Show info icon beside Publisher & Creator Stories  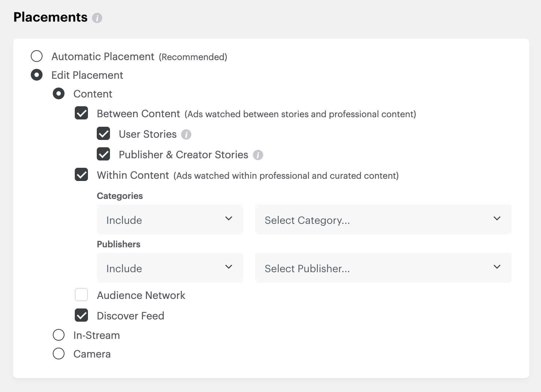(258, 155)
